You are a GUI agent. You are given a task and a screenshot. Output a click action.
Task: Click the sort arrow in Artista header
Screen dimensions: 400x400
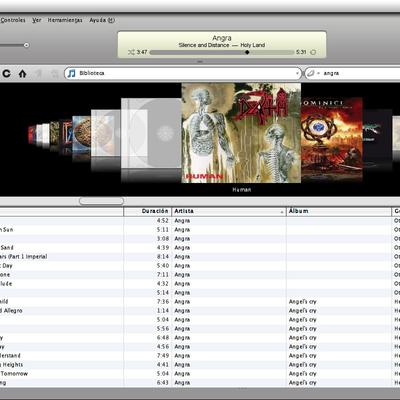pyautogui.click(x=282, y=212)
